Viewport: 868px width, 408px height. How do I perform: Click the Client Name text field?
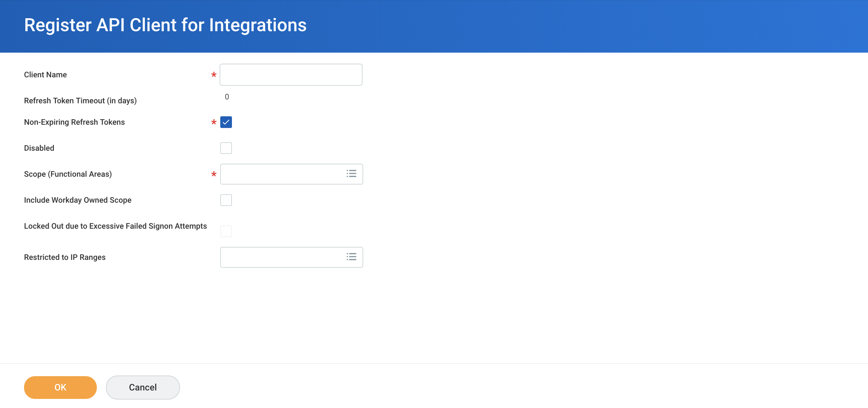click(x=290, y=75)
